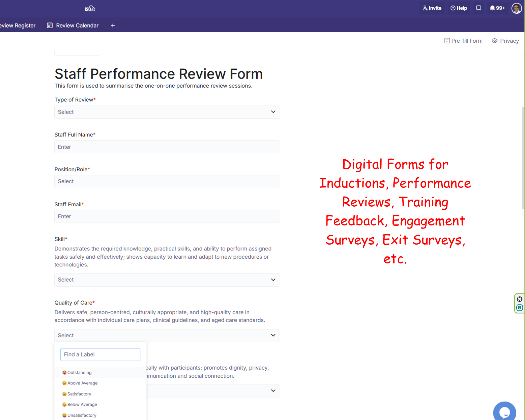Click the user profile avatar
The height and width of the screenshot is (420, 525).
(x=516, y=8)
